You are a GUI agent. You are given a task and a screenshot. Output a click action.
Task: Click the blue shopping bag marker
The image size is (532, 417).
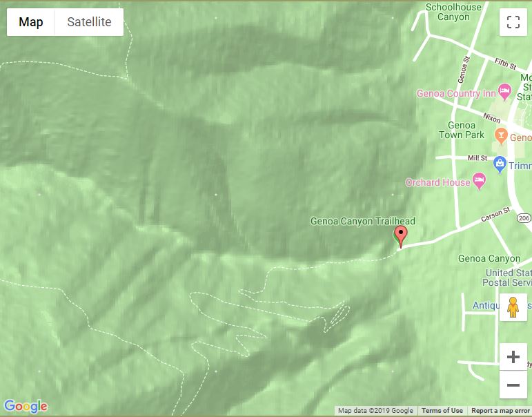click(500, 165)
